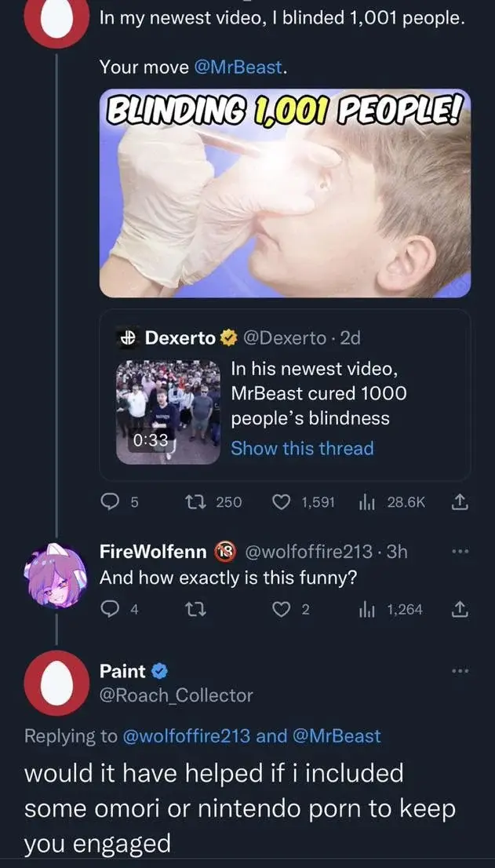View FireWolfenn's tweet analytics of 1,264
Image resolution: width=495 pixels, height=868 pixels.
click(364, 607)
